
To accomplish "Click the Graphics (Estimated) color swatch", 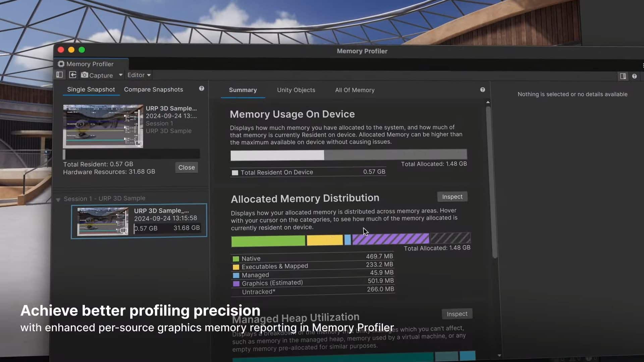I will 236,283.
